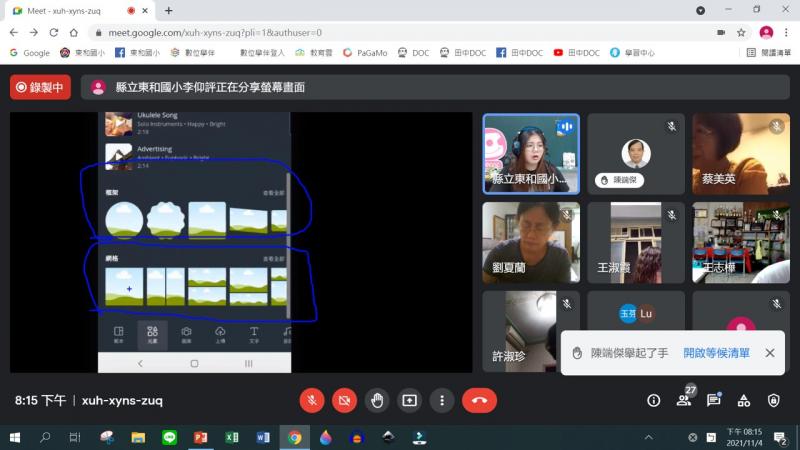800x450 pixels.
Task: Go back in Chrome browser
Action: click(14, 33)
